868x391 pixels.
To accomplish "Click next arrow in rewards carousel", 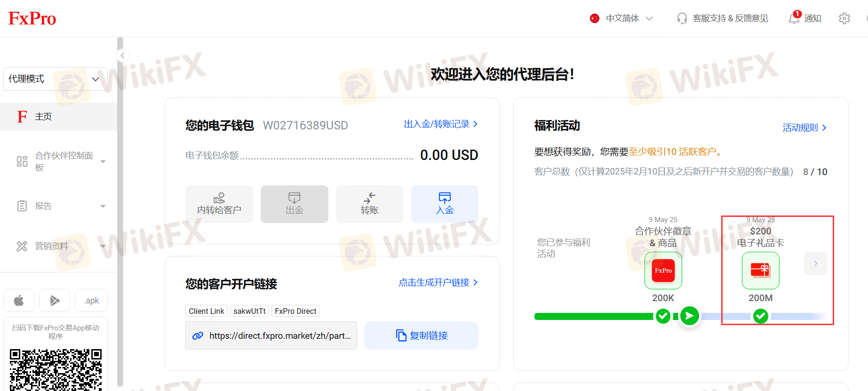I will pos(816,263).
